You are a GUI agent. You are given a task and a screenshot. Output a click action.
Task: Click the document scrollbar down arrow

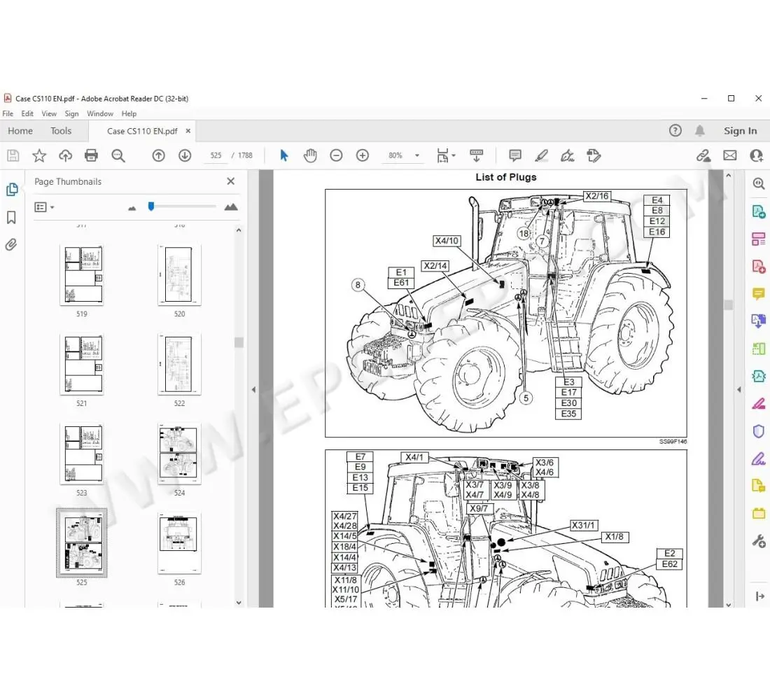tap(728, 604)
